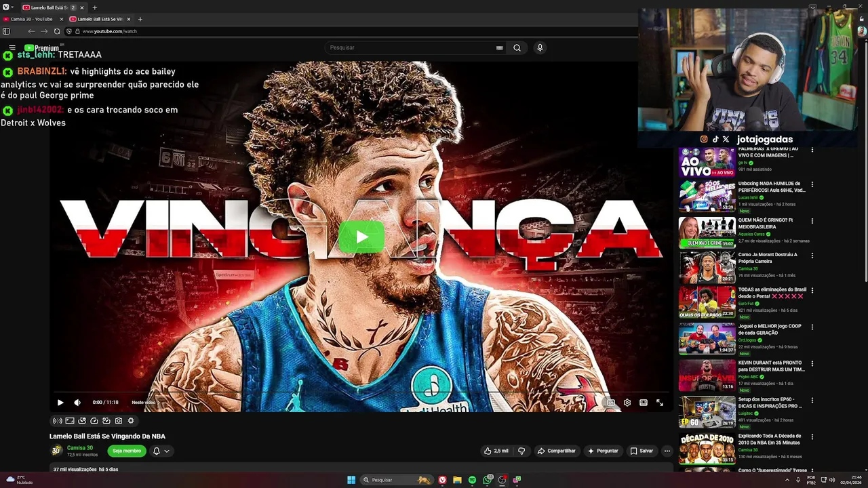This screenshot has height=488, width=868.
Task: Click the video progress bar
Action: click(x=361, y=392)
